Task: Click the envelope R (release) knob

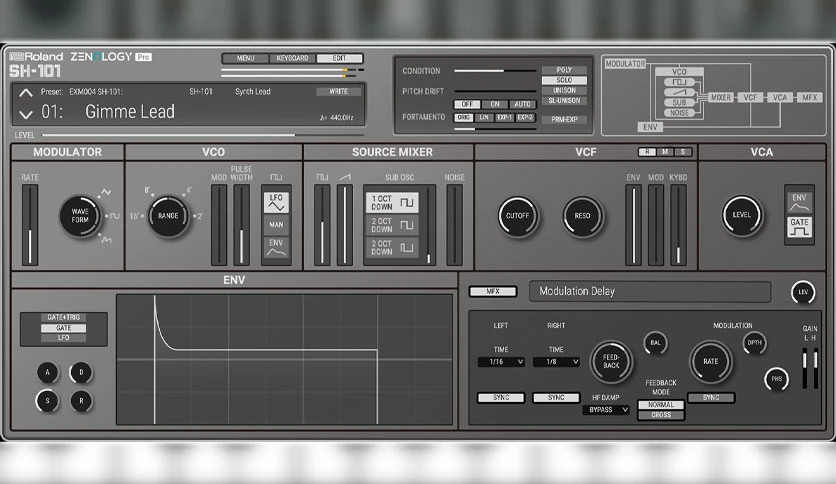Action: tap(81, 400)
